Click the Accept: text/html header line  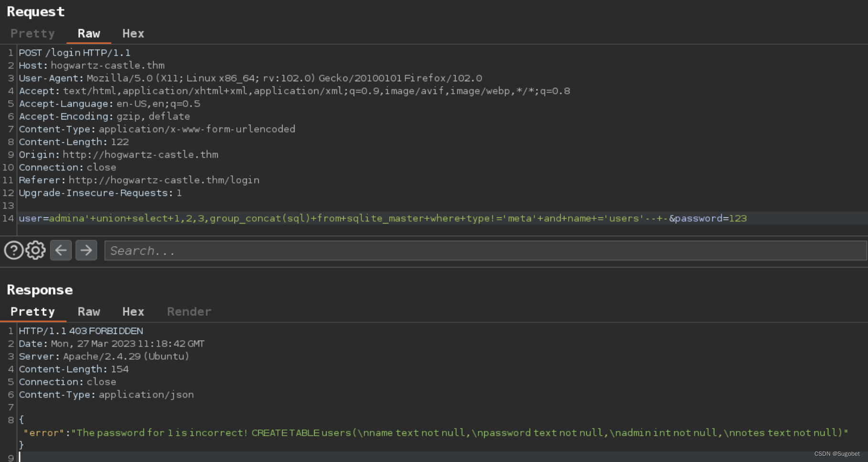coord(294,91)
